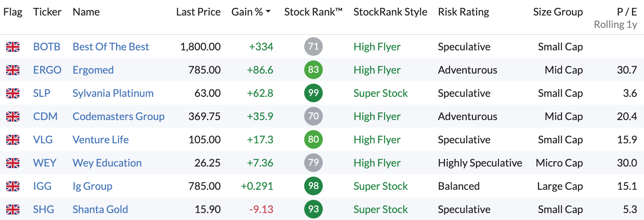Select the 98 StockRank badge for IGG

[313, 186]
